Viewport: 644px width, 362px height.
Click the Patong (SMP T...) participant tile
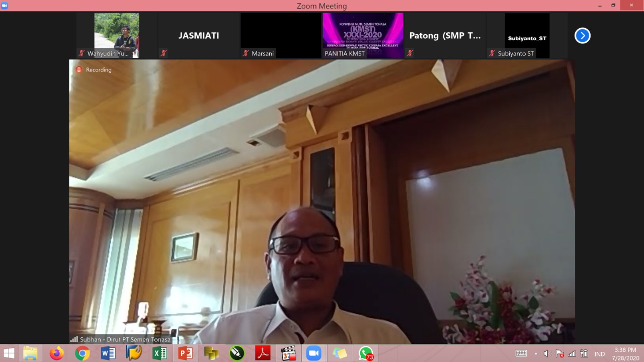[445, 36]
